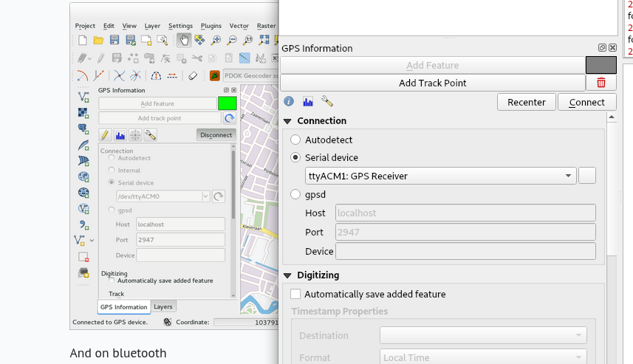Click the Add Vector Layer sidebar icon
Screen dimensions: 633x364
click(83, 97)
